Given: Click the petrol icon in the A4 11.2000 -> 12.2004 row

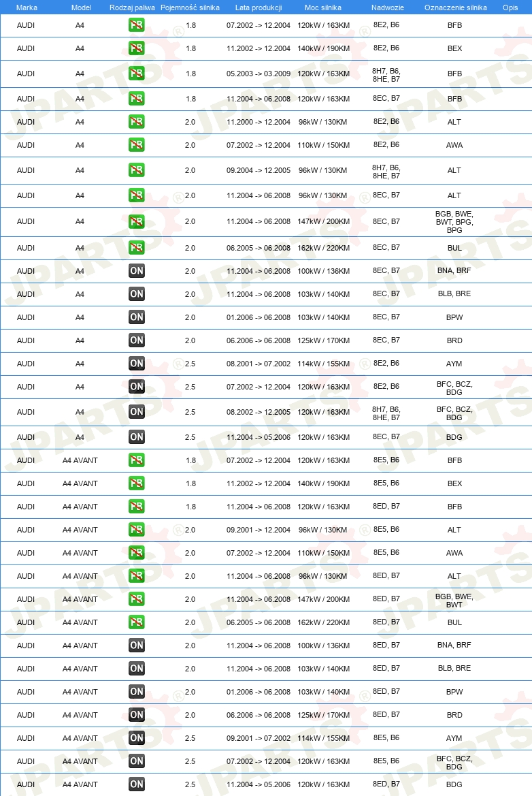Looking at the screenshot, I should click(x=137, y=122).
